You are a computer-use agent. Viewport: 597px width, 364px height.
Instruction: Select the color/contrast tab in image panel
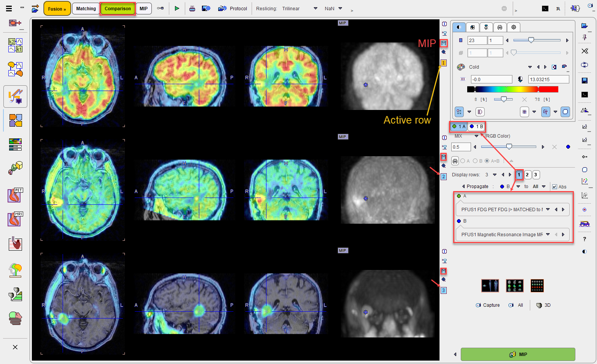coord(459,27)
